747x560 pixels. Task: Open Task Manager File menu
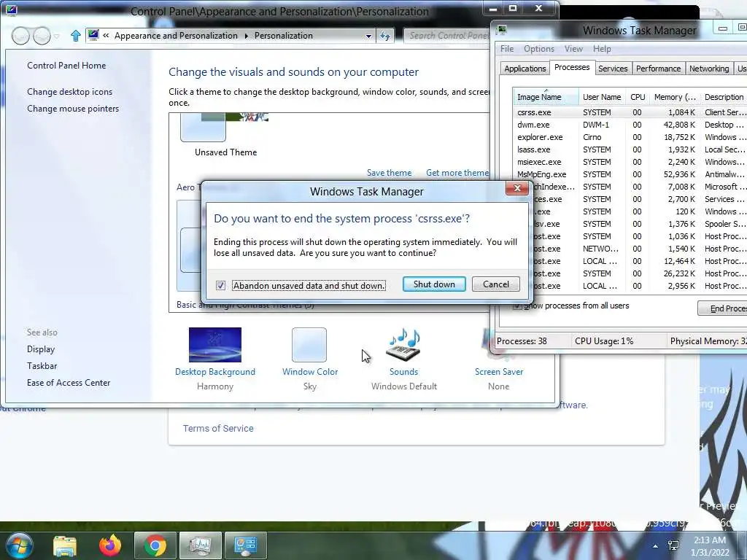[x=507, y=49]
